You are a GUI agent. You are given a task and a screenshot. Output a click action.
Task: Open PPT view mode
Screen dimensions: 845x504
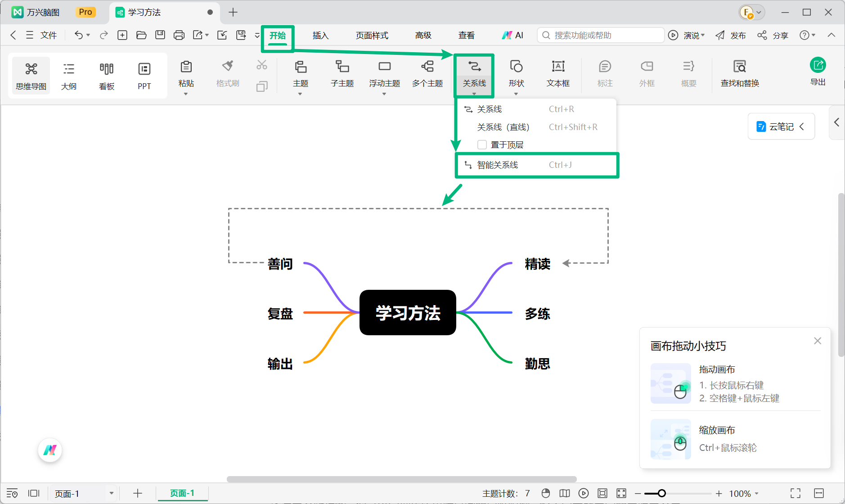[144, 76]
